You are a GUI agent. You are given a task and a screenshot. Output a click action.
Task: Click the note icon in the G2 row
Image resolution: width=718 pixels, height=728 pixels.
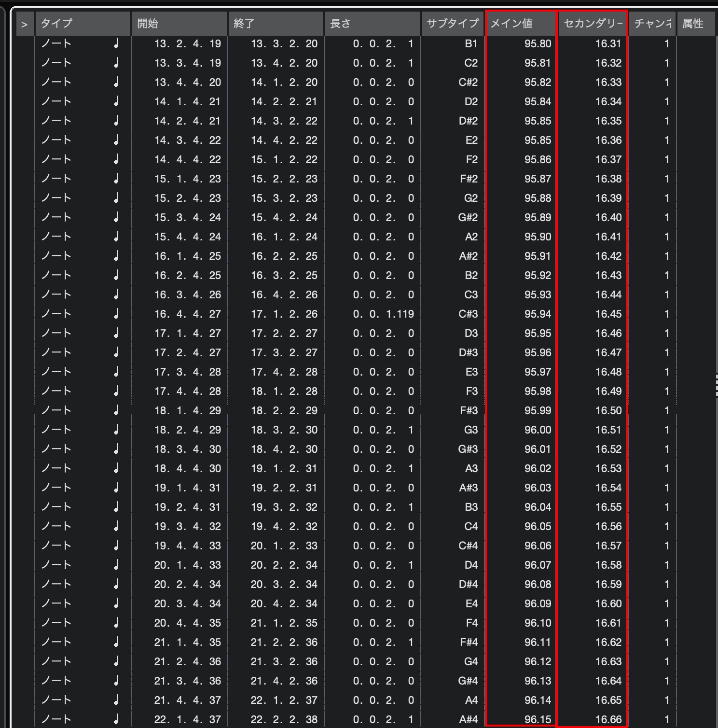click(116, 198)
